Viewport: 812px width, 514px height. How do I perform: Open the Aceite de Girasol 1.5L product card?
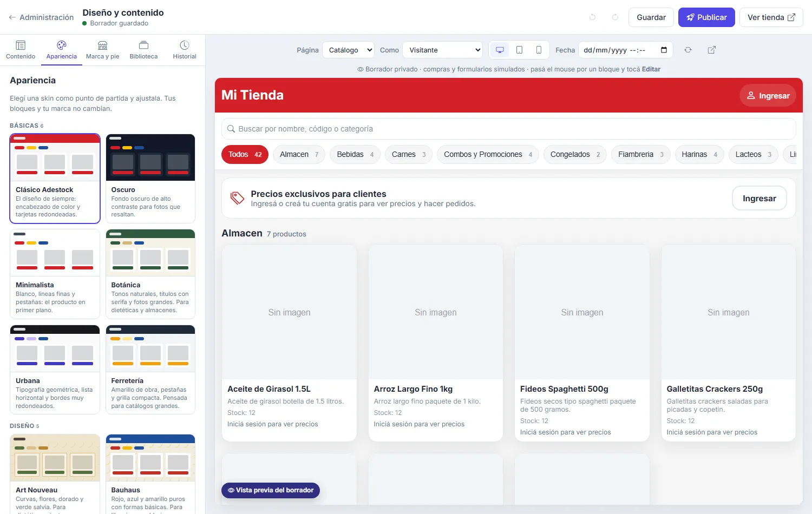[x=289, y=343]
